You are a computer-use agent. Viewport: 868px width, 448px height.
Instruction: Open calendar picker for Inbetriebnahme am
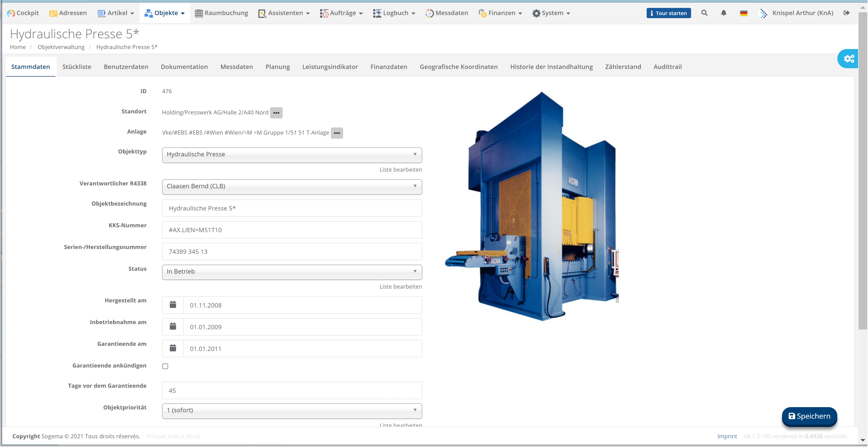[173, 327]
